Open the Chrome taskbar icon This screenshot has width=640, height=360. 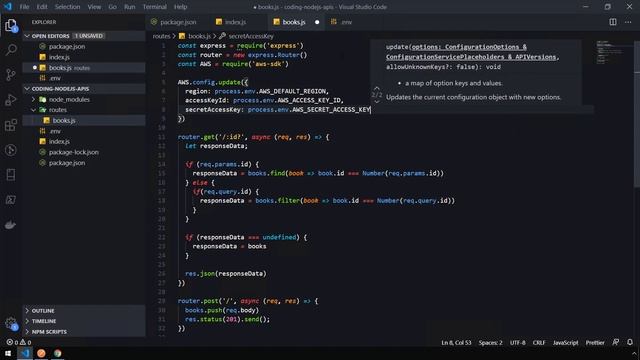point(58,353)
